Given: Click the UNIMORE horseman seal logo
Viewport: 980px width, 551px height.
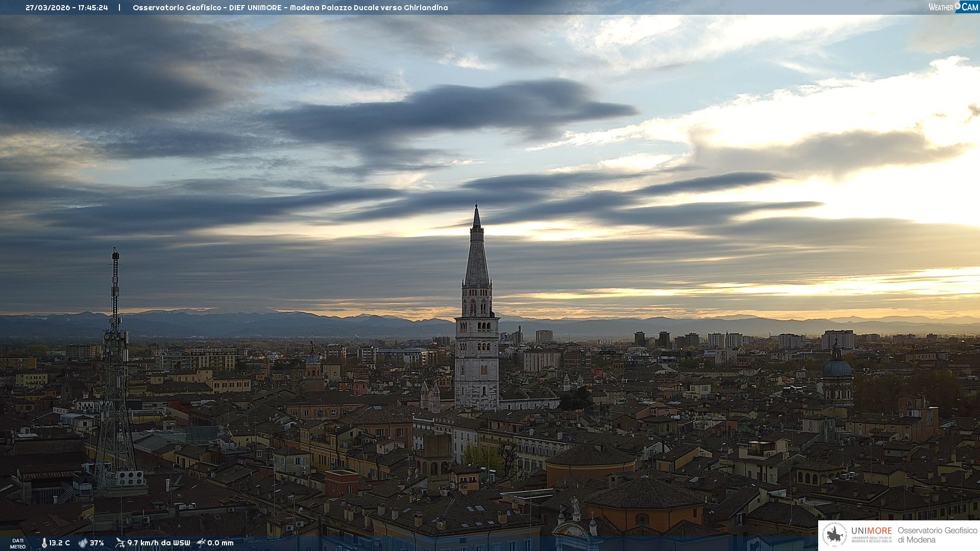Looking at the screenshot, I should pos(835,535).
